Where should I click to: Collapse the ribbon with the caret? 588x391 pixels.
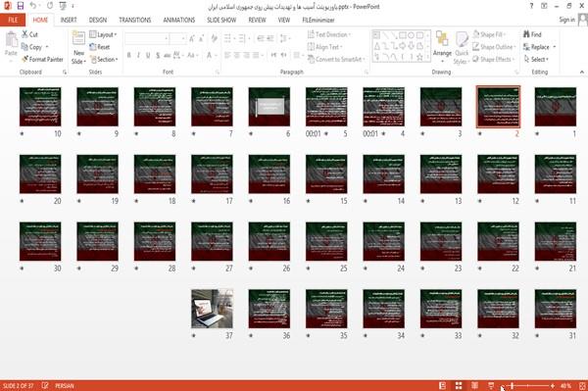click(x=581, y=72)
